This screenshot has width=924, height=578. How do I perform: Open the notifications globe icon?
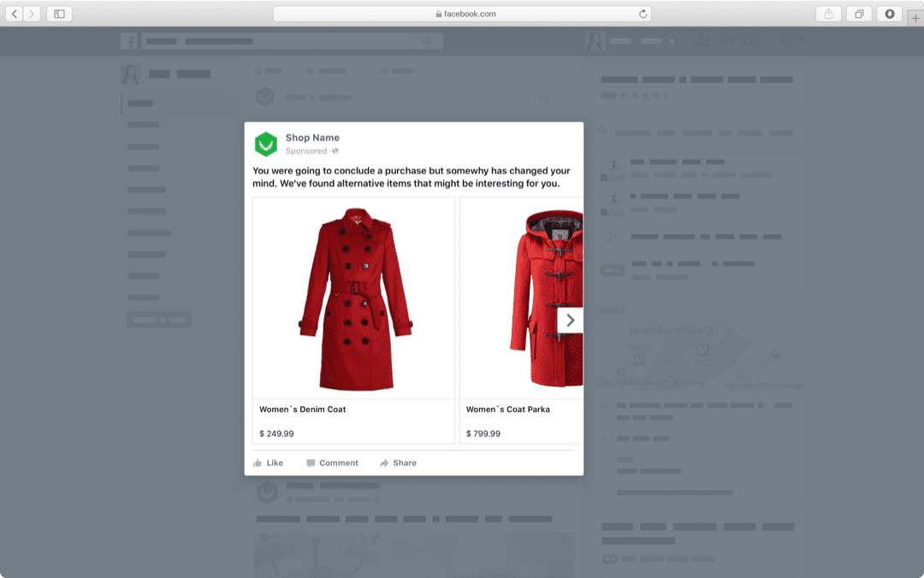[749, 39]
